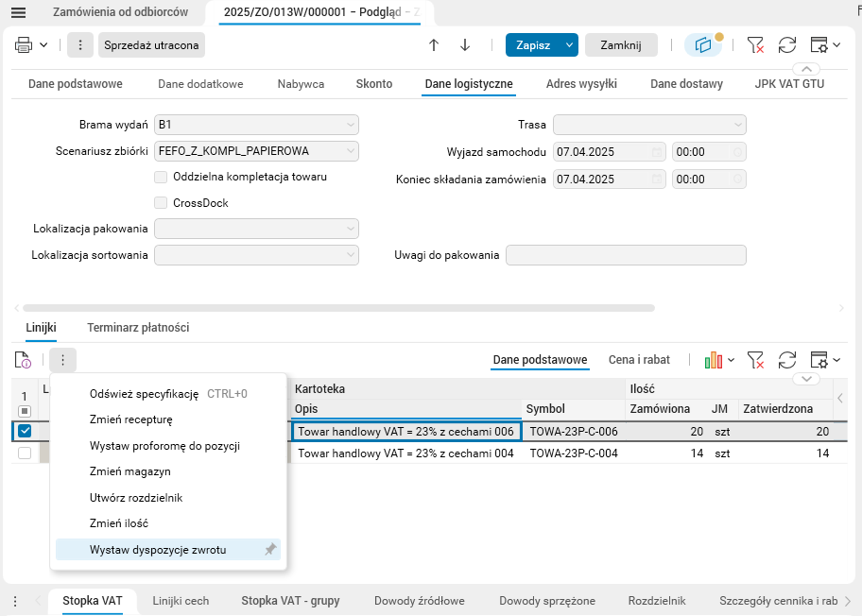Switch to Adres wysyłki tab
The width and height of the screenshot is (862, 616).
point(581,84)
